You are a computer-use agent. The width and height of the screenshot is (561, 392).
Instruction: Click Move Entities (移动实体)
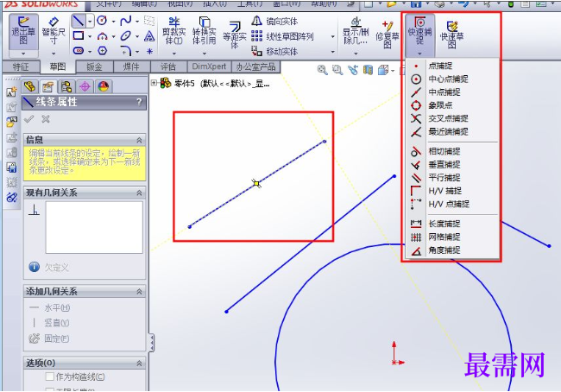coord(274,51)
